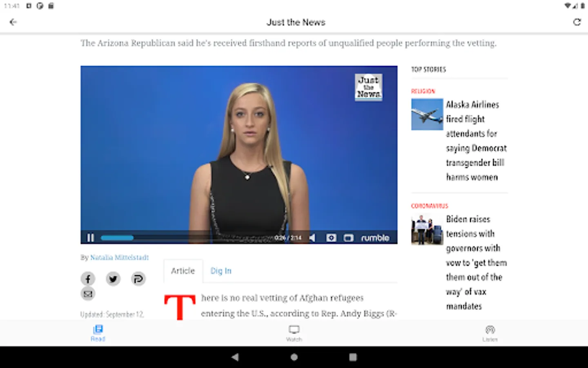The height and width of the screenshot is (368, 588).
Task: Select the Article tab
Action: [x=183, y=271]
